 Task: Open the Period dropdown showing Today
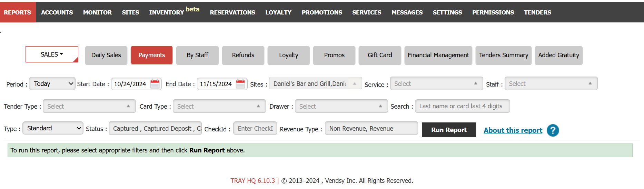[52, 84]
